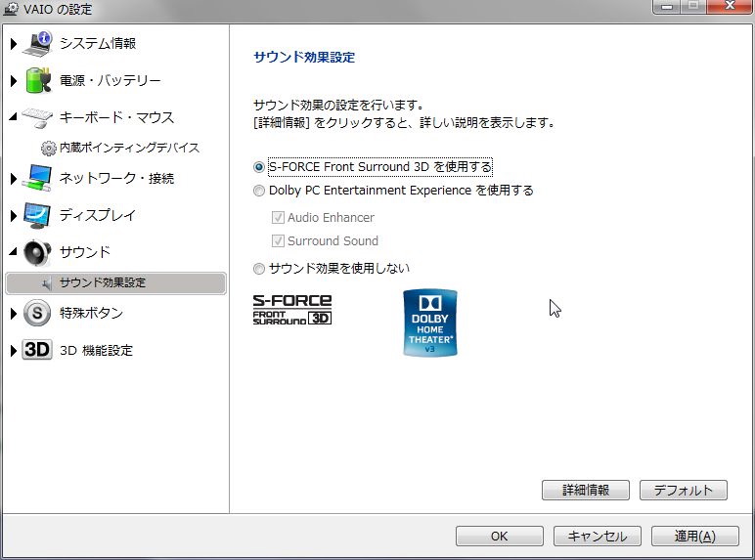Toggle the Surround Sound checkbox
755x560 pixels.
click(x=278, y=240)
